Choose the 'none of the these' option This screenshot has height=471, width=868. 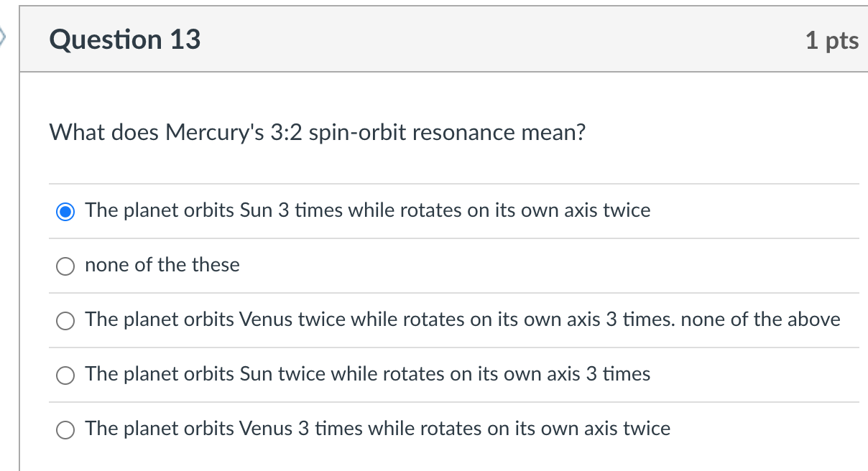[65, 266]
